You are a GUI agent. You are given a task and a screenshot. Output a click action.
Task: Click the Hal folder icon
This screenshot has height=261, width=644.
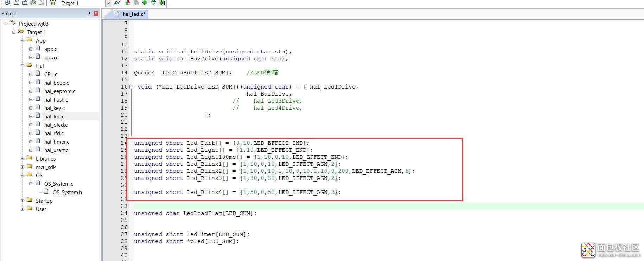(x=29, y=65)
